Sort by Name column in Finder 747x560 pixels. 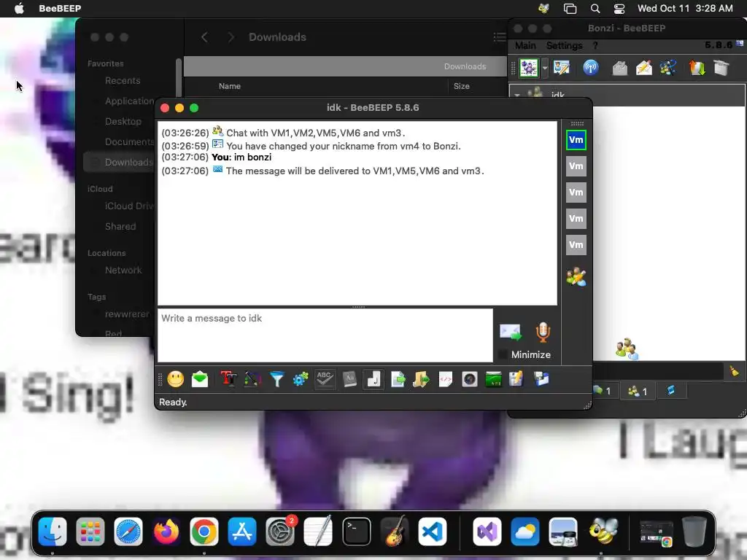point(230,86)
